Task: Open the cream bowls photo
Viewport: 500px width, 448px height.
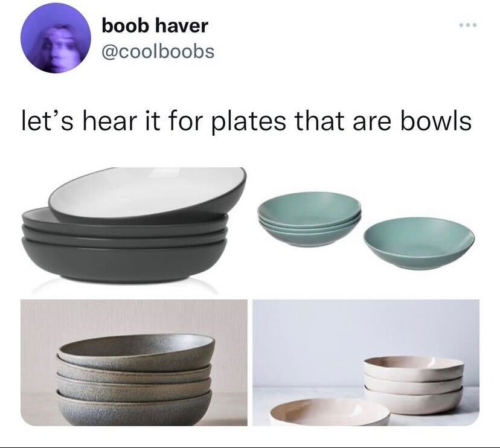Action: click(366, 362)
